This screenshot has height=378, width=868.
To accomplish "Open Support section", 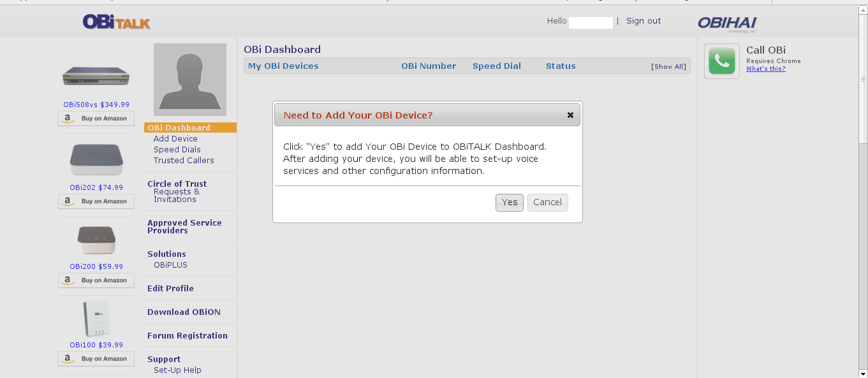I will [164, 360].
